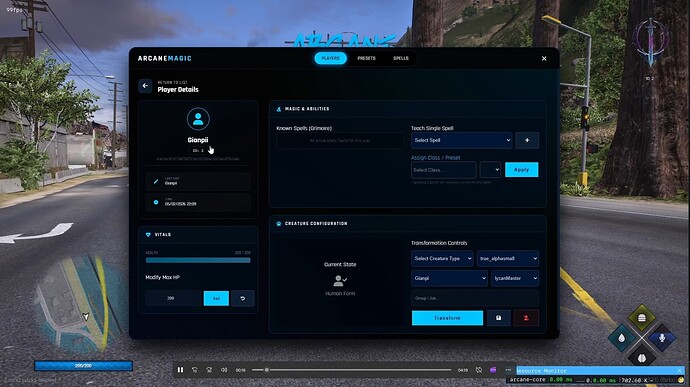Image resolution: width=690 pixels, height=387 pixels.
Task: Click the Select Class input field
Action: coord(444,170)
